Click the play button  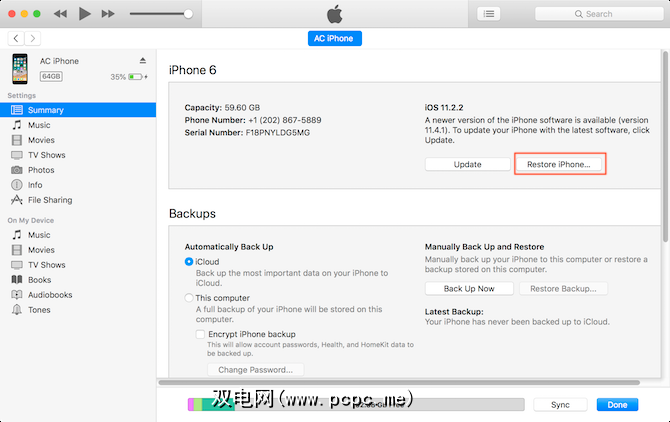pos(85,14)
